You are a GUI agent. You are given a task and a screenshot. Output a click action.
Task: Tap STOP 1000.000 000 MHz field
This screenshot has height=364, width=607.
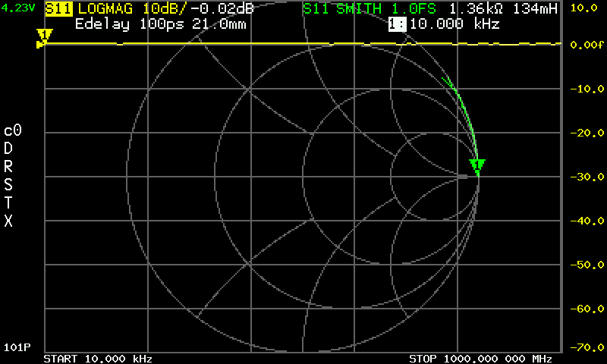tap(480, 359)
